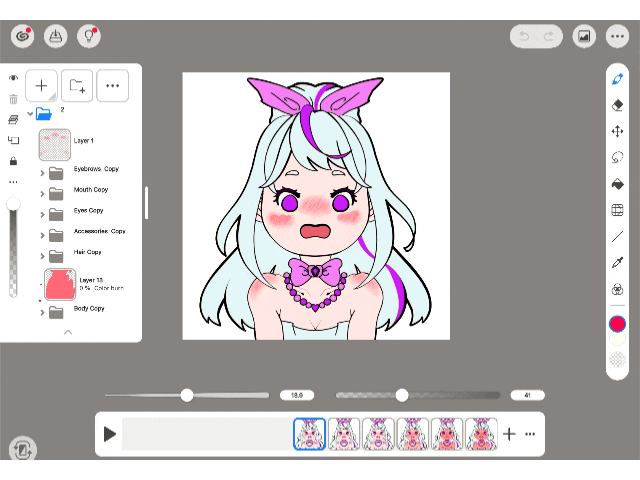The width and height of the screenshot is (640, 480).
Task: Click the trash delete layer icon
Action: pyautogui.click(x=13, y=99)
